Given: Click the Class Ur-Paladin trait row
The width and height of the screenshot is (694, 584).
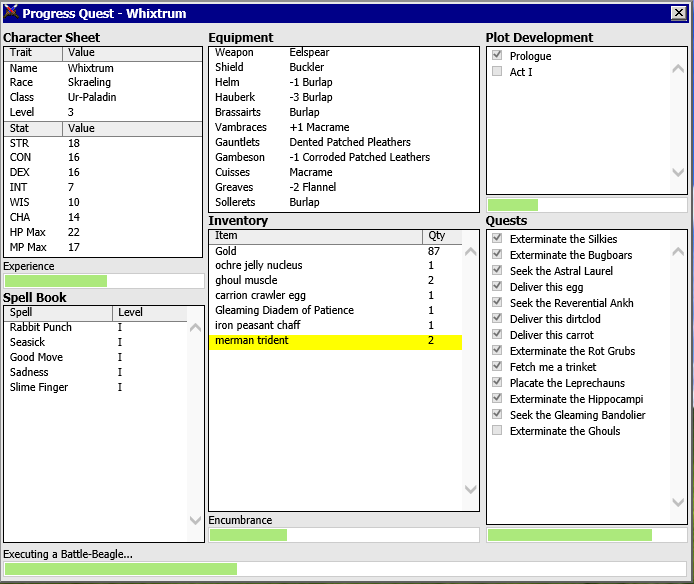Looking at the screenshot, I should 103,98.
